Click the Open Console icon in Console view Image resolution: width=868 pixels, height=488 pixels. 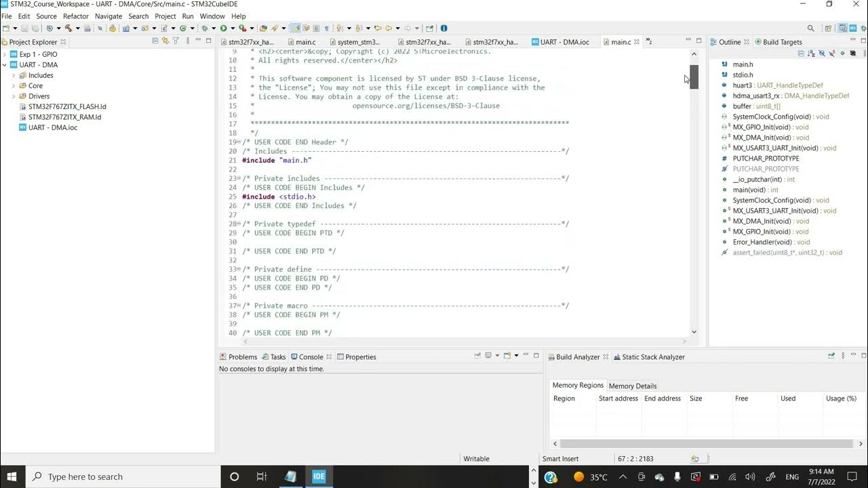pyautogui.click(x=507, y=355)
